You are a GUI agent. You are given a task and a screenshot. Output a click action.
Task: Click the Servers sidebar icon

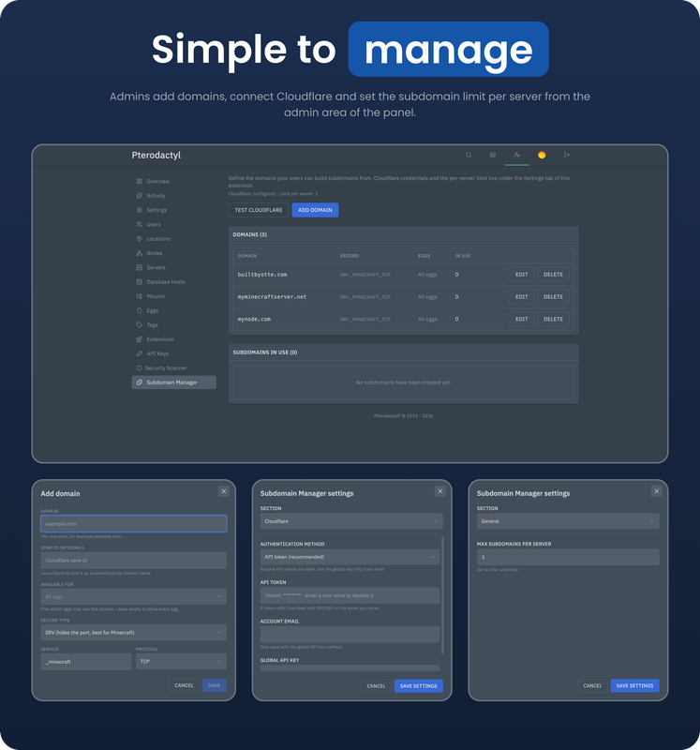139,267
